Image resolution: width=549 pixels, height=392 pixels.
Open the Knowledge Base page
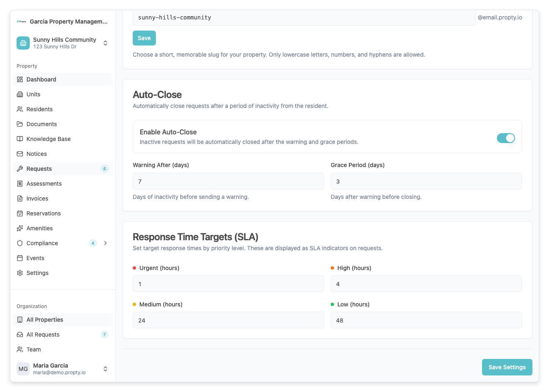pyautogui.click(x=63, y=139)
